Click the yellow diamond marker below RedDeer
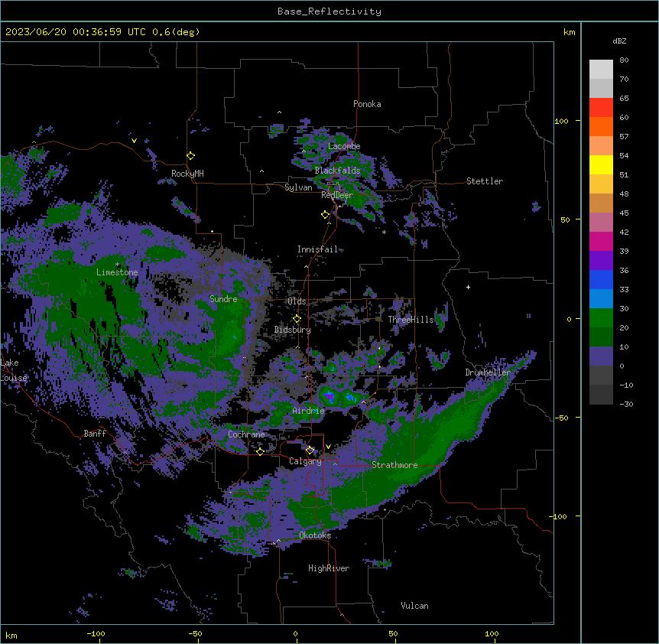 (x=326, y=215)
